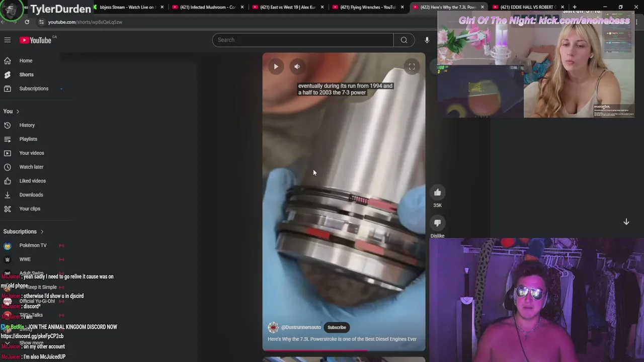Click the History clock icon
Viewport: 644px width, 362px height.
click(x=8, y=125)
